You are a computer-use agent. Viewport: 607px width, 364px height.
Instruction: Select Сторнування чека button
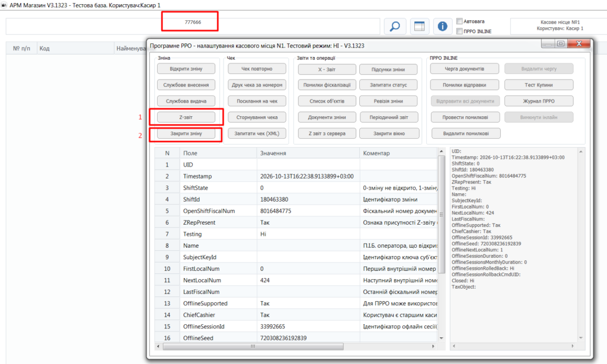[257, 117]
